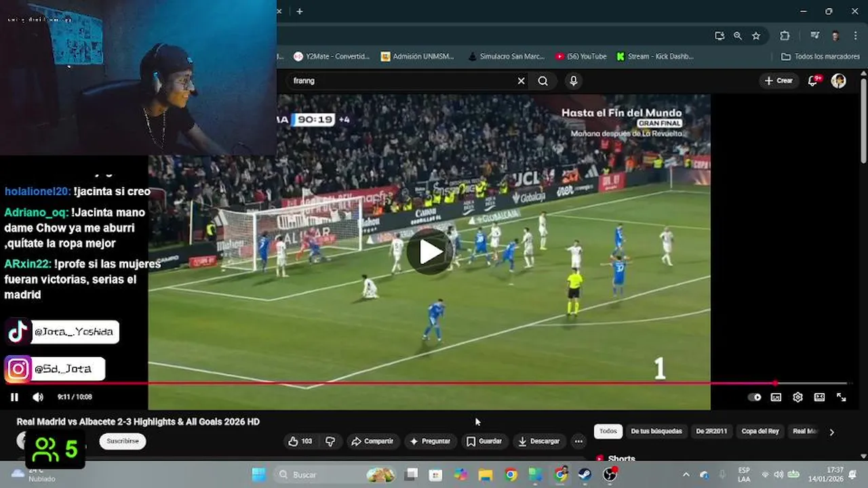Click the Preguntar button
Image resolution: width=868 pixels, height=488 pixels.
430,441
